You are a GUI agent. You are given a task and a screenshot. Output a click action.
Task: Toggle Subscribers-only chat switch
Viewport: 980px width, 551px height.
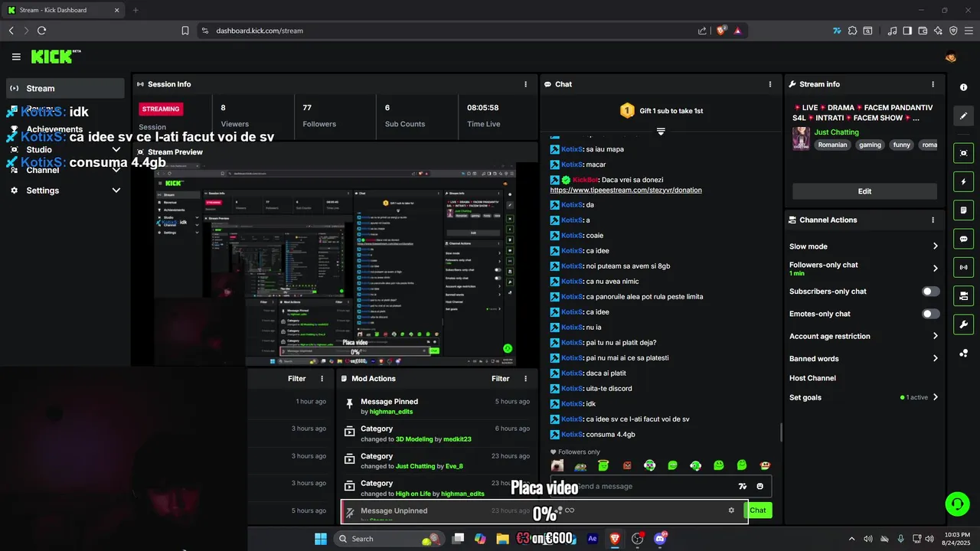[931, 292]
